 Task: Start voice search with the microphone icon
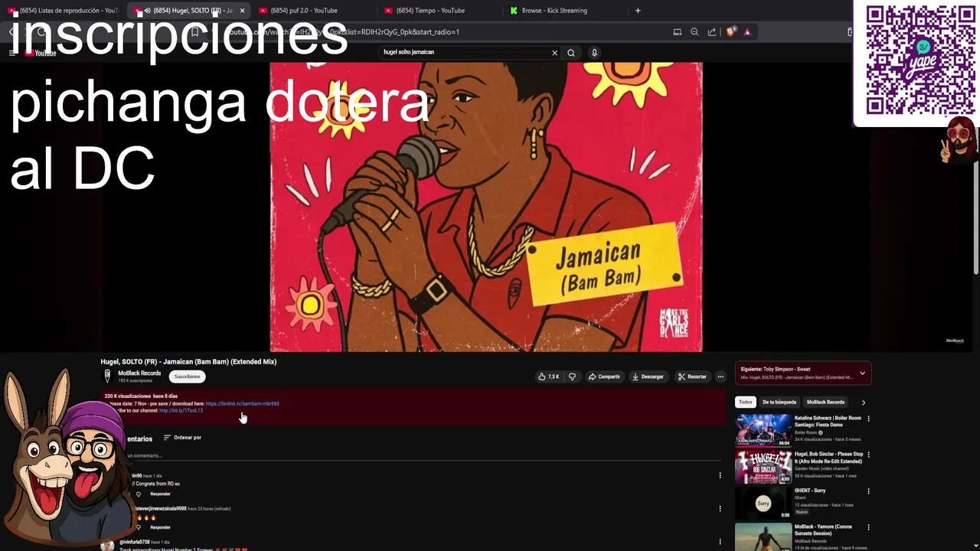coord(594,53)
